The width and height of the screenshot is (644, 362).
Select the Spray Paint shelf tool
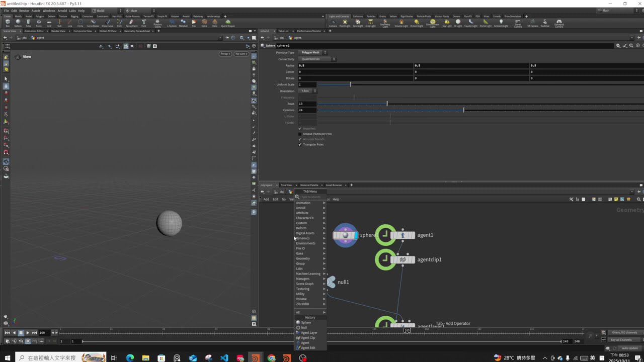131,23
